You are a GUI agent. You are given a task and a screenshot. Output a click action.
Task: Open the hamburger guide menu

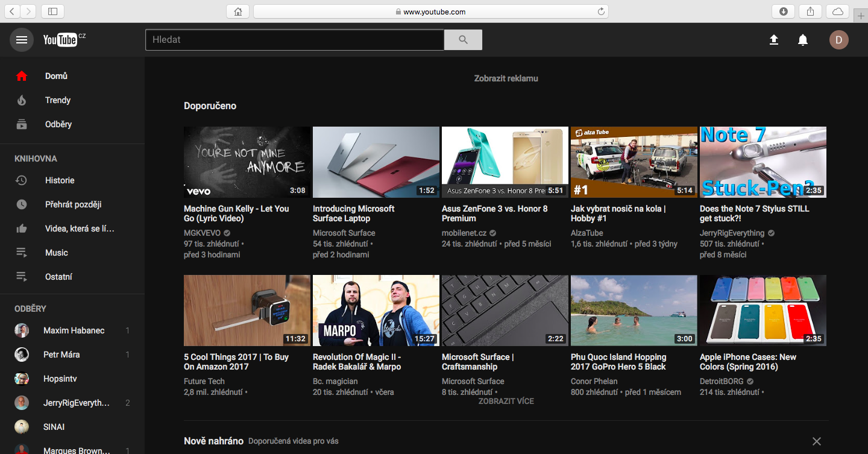coord(22,40)
